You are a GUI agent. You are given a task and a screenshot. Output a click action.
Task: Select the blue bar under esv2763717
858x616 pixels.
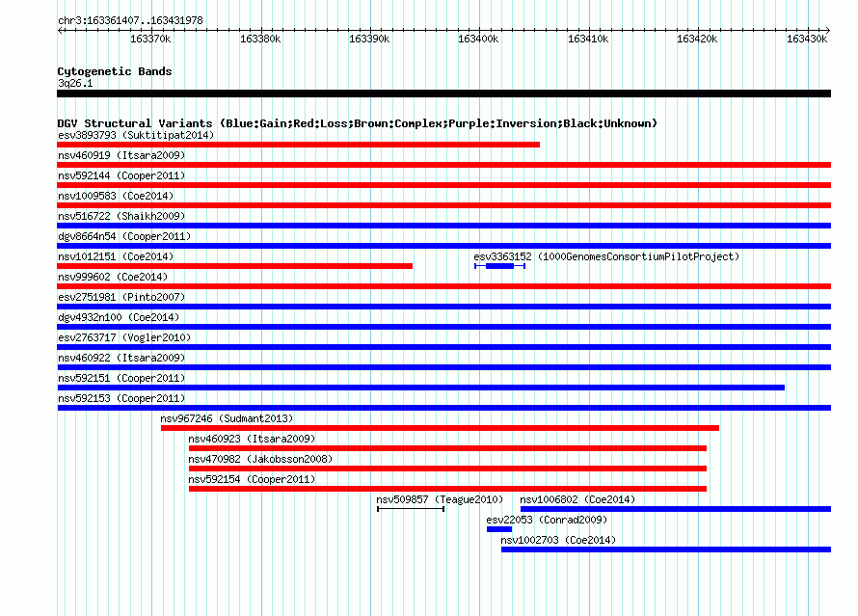pos(443,347)
